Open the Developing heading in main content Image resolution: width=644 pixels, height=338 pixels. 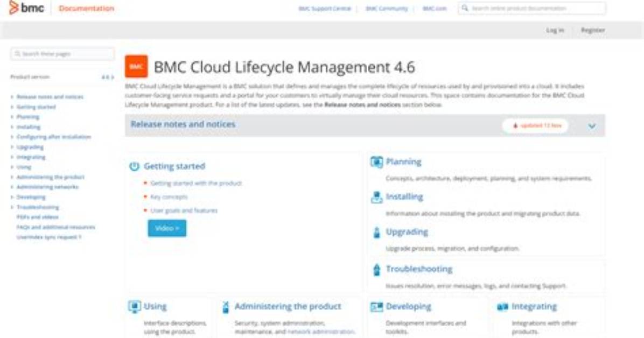408,306
